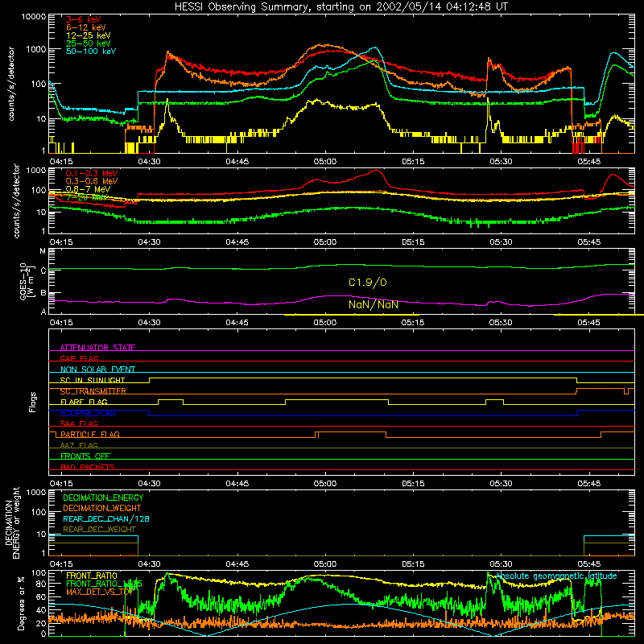The width and height of the screenshot is (644, 644).
Task: Click the "SC_IN_SUNLIGHT" flag label
Action: click(x=93, y=380)
